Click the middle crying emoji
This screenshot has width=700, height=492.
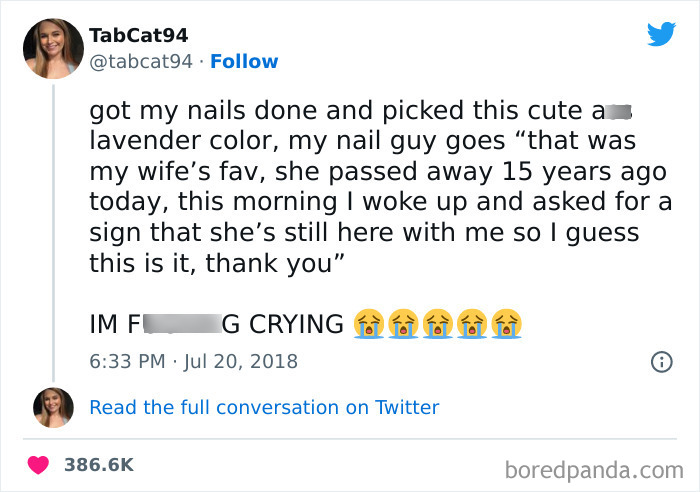[439, 324]
